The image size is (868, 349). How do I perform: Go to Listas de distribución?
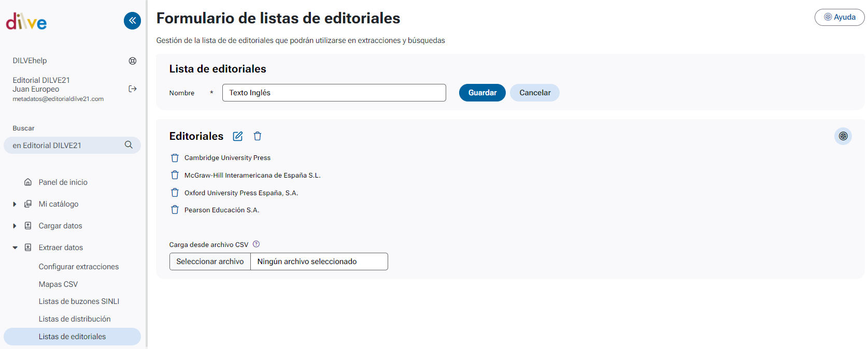tap(75, 319)
